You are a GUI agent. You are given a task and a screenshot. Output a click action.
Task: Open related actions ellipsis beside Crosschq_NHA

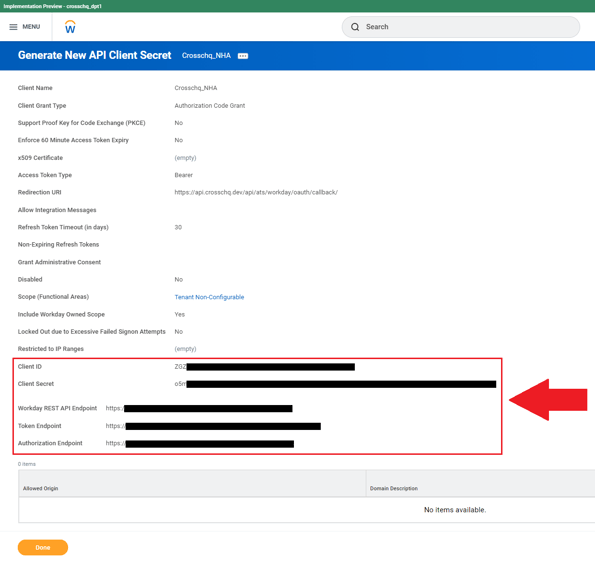coord(243,56)
